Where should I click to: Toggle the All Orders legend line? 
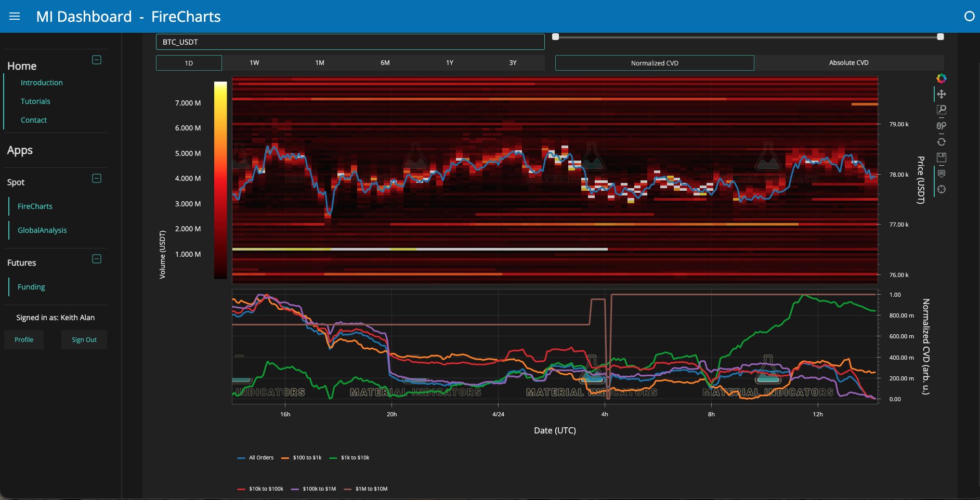[x=255, y=458]
